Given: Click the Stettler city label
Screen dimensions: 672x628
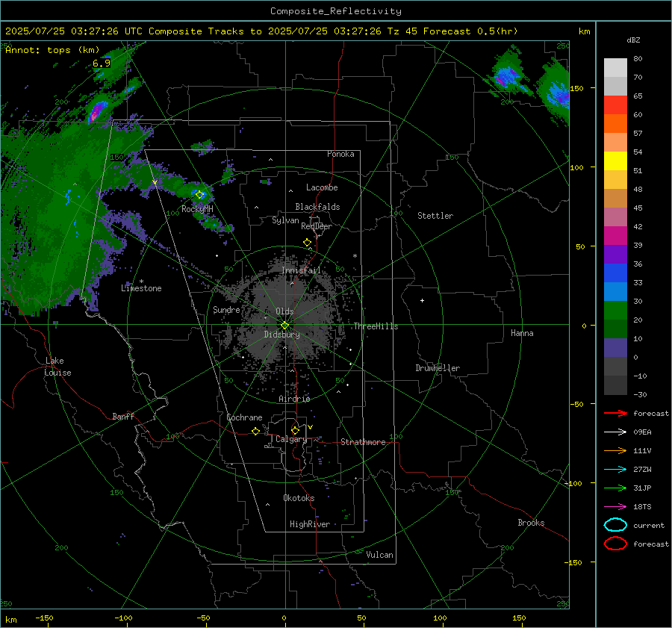Looking at the screenshot, I should point(435,216).
